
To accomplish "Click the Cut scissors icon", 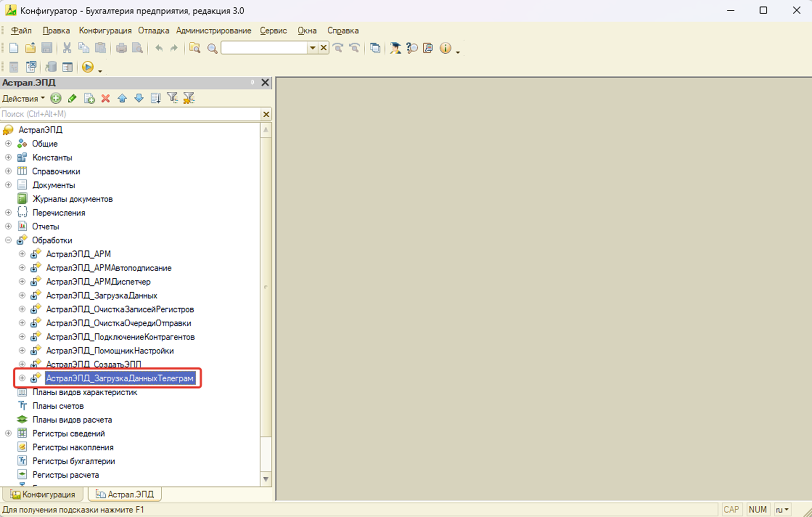I will pos(67,48).
